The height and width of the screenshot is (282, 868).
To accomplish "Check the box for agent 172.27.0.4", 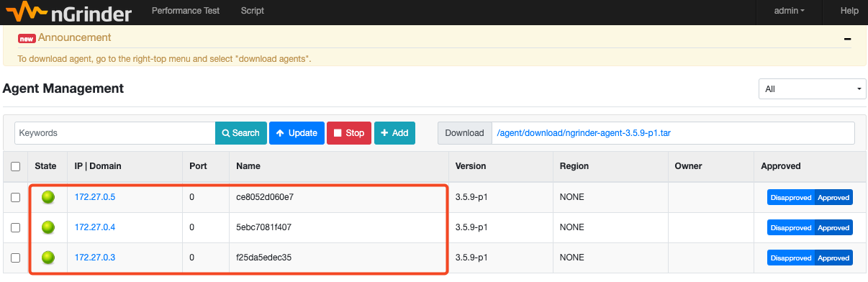I will pos(16,227).
